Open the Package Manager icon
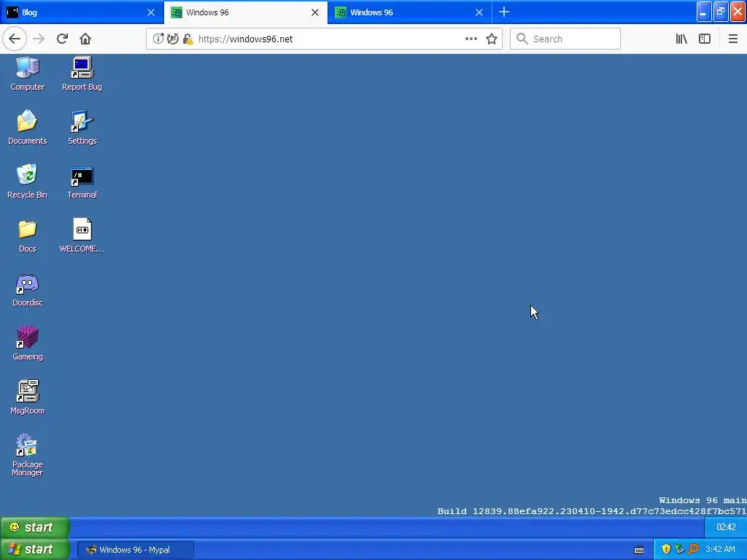Viewport: 747px width, 560px height. (x=27, y=455)
